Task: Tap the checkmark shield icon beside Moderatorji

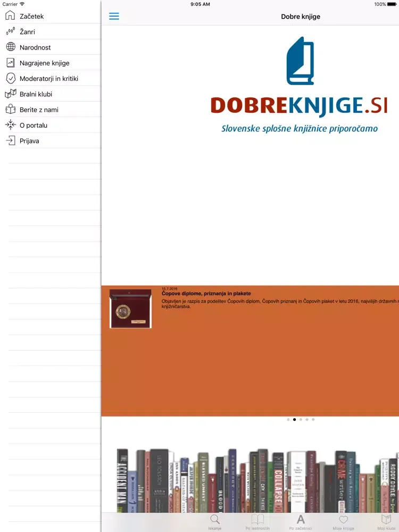Action: [11, 78]
